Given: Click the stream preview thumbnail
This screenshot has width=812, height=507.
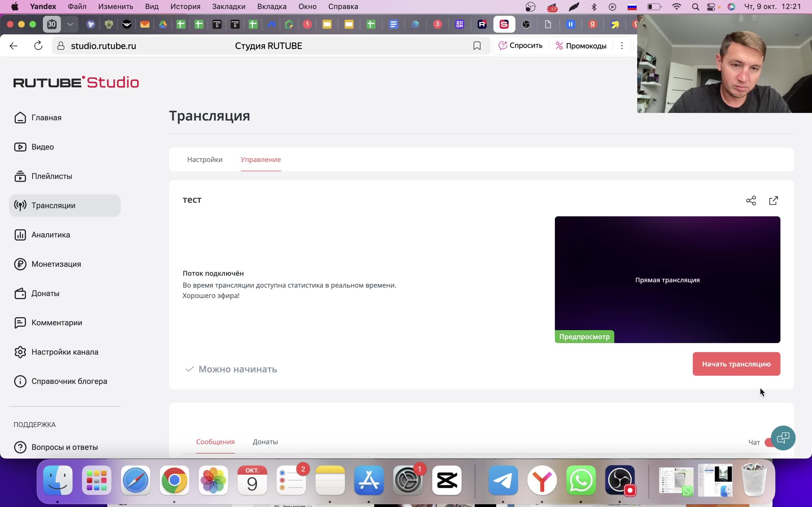Looking at the screenshot, I should click(667, 279).
